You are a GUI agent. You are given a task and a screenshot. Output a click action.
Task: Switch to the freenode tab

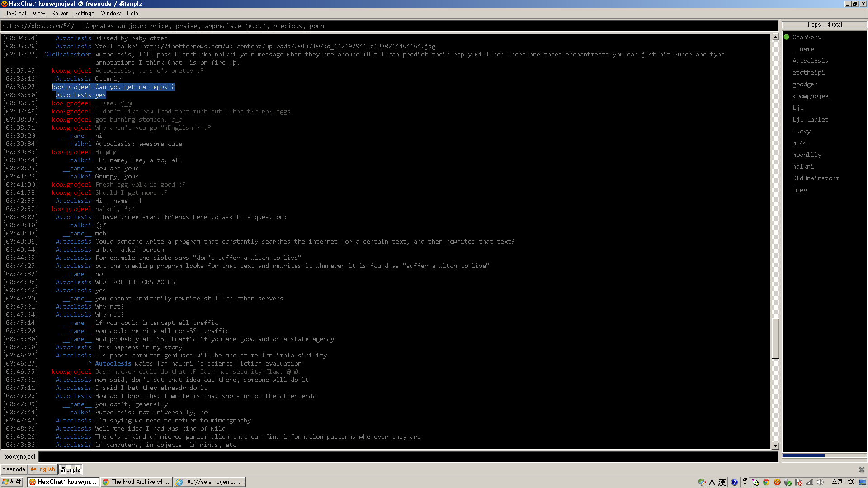[14, 469]
